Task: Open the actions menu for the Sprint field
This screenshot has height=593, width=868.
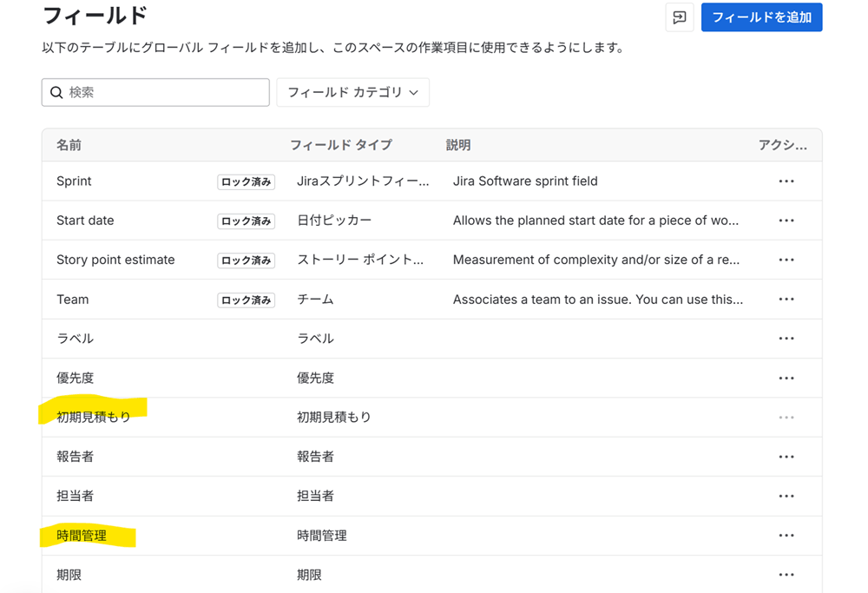Action: [x=786, y=181]
